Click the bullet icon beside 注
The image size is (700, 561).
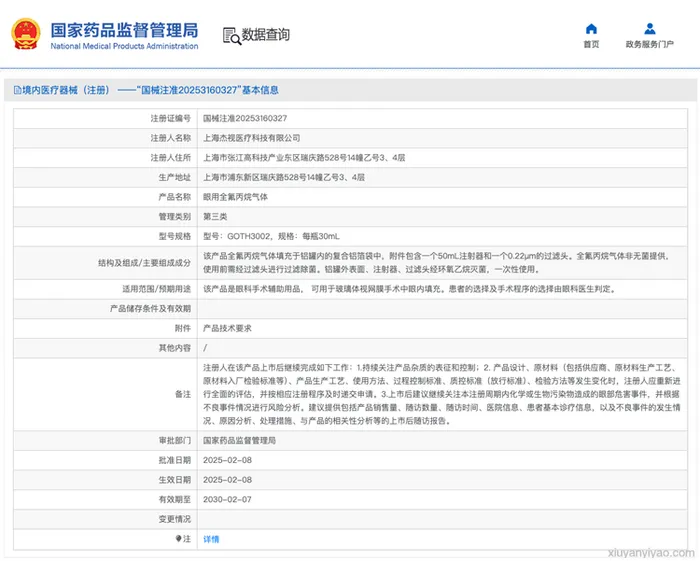(179, 538)
